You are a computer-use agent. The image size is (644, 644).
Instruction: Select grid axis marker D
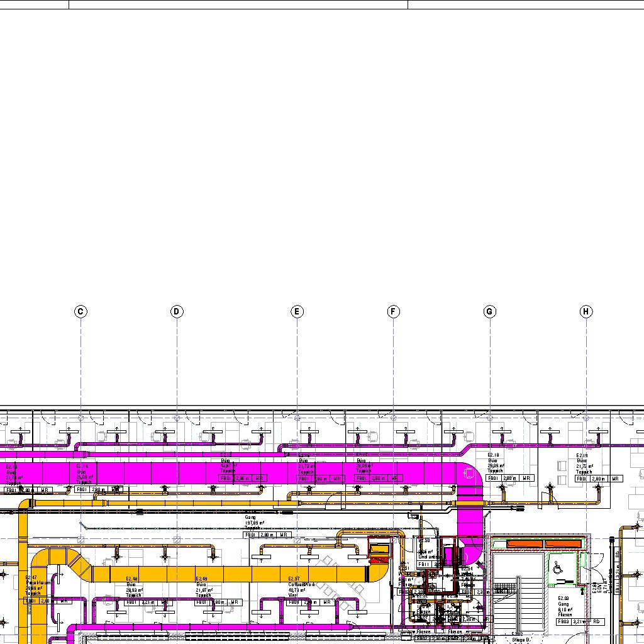point(177,311)
